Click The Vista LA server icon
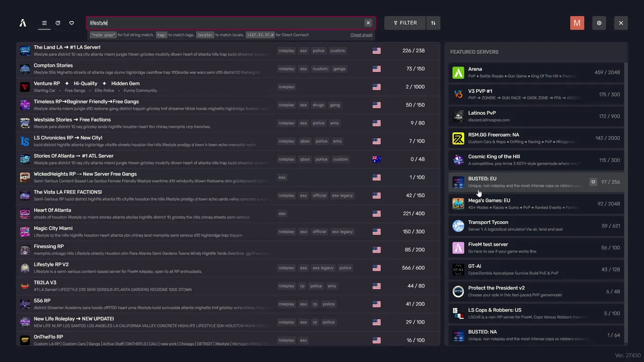The width and height of the screenshot is (644, 362). tap(25, 195)
